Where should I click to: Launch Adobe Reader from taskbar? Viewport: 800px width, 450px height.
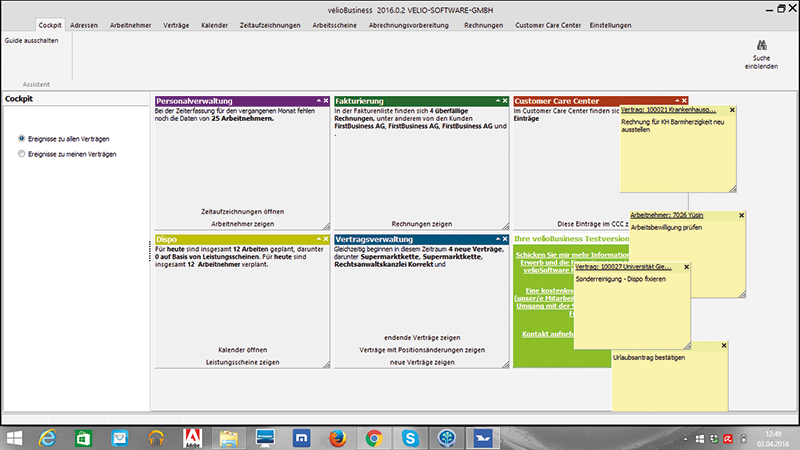point(192,438)
